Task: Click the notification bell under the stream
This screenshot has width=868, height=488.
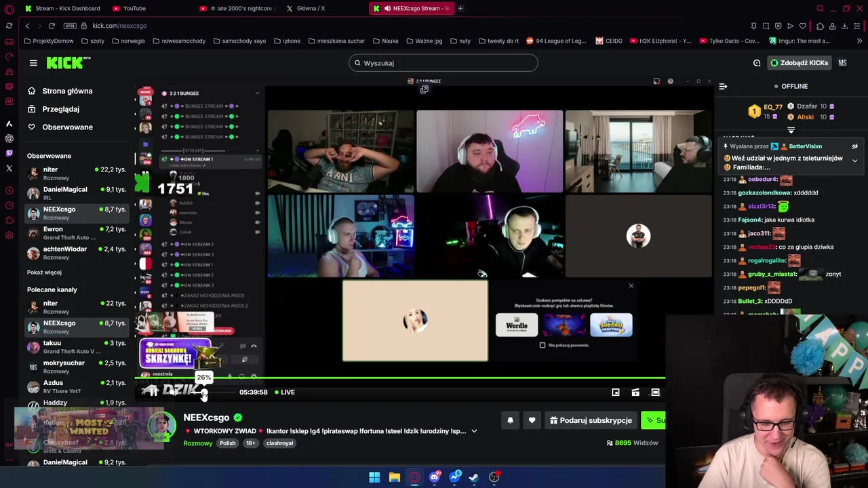Action: [510, 420]
